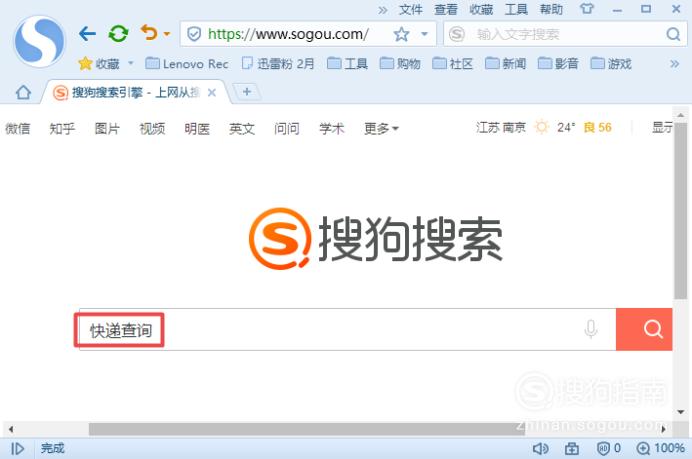Click the skin (shirt) icon
Viewport: 692px width, 459px height.
587,9
